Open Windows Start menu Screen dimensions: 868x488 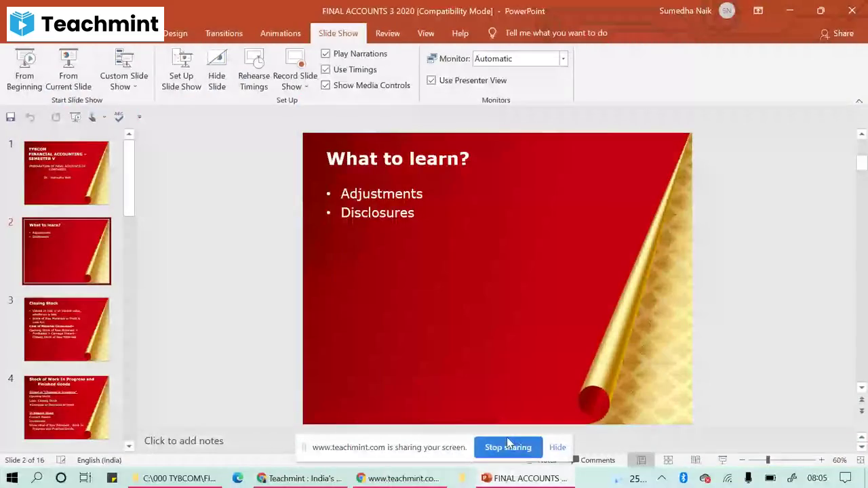(x=12, y=478)
